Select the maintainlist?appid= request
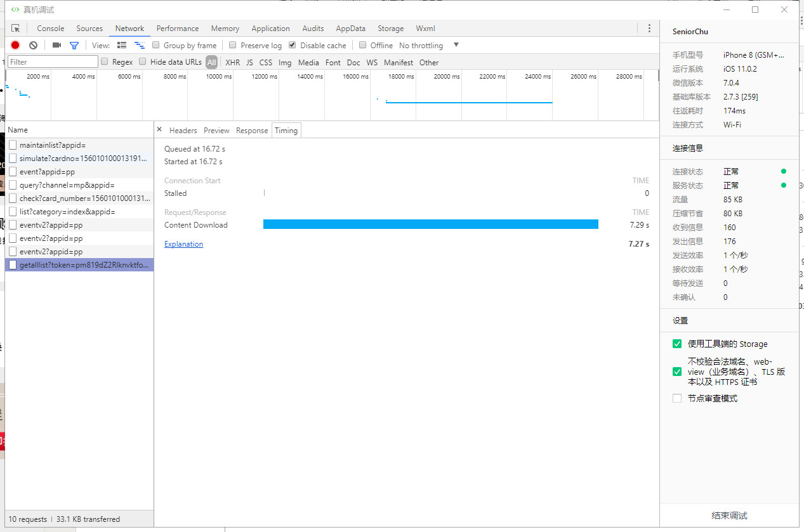 tap(53, 145)
